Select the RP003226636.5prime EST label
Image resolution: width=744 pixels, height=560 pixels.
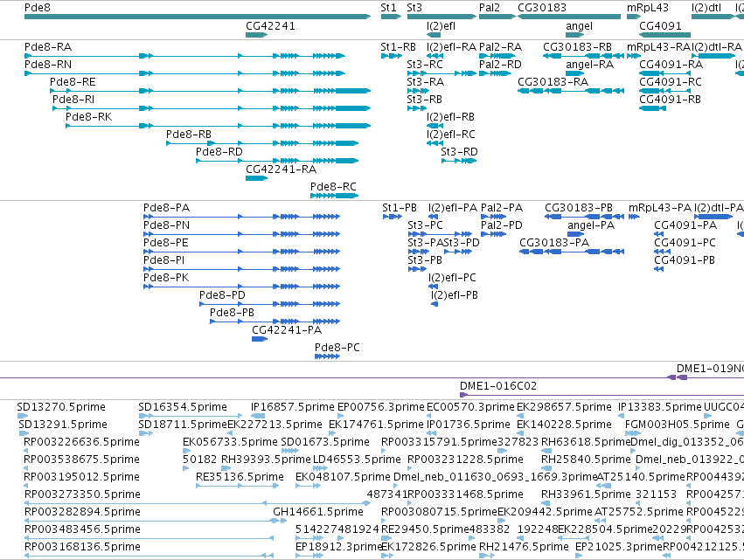click(x=81, y=442)
